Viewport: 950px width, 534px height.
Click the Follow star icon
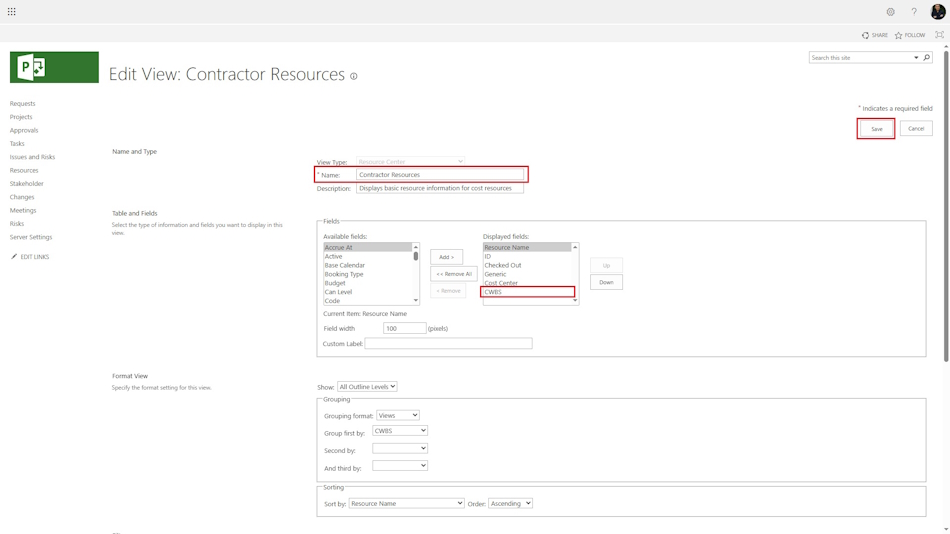coord(899,35)
